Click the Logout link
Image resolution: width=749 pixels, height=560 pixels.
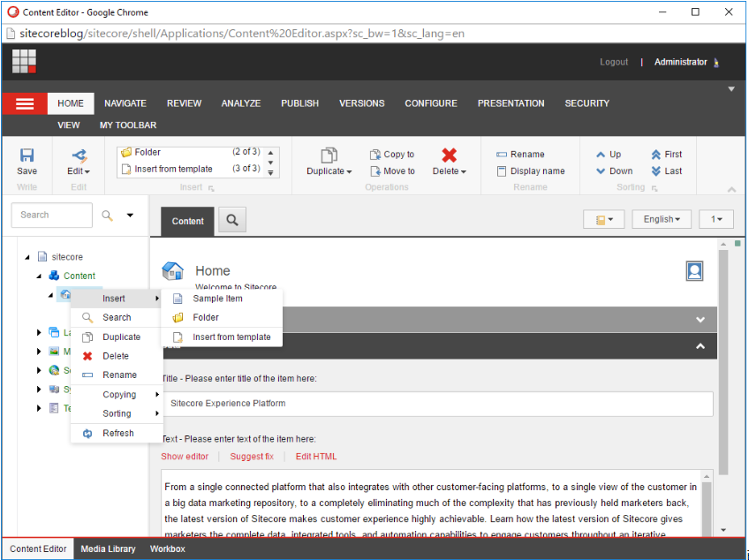point(614,62)
